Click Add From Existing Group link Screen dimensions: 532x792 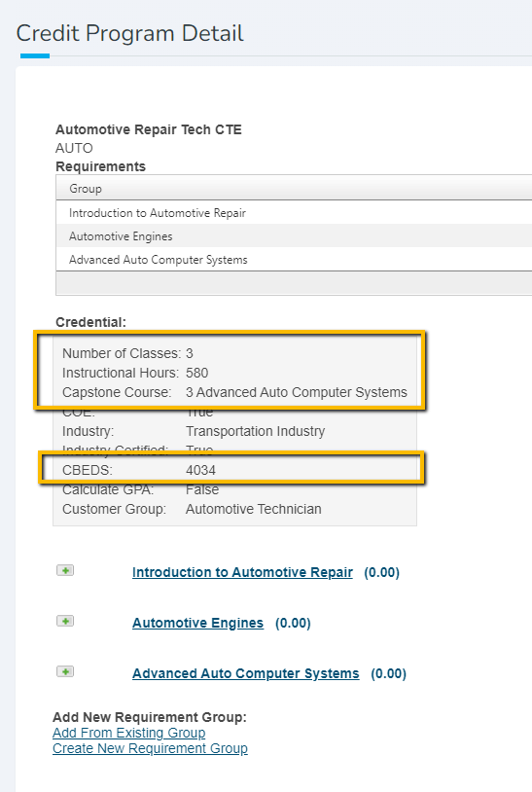pos(128,733)
